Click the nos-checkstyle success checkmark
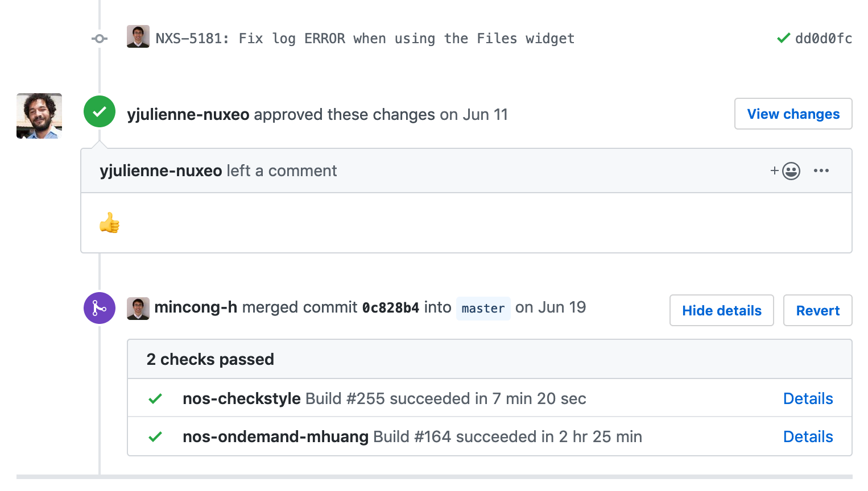This screenshot has width=868, height=491. 155,399
